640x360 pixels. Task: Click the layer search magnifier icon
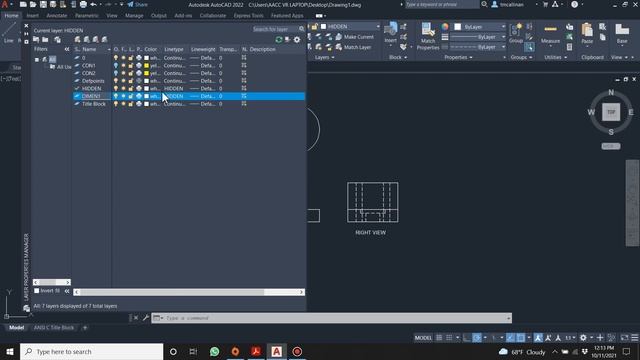(x=302, y=29)
